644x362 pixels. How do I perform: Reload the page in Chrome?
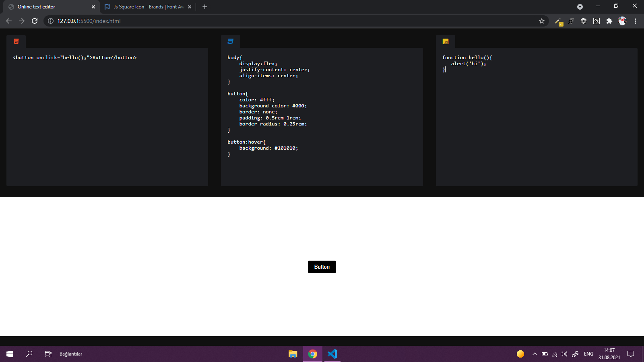tap(34, 21)
